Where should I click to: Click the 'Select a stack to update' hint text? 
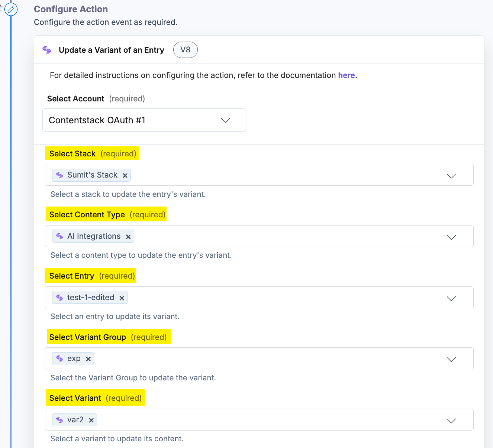128,194
